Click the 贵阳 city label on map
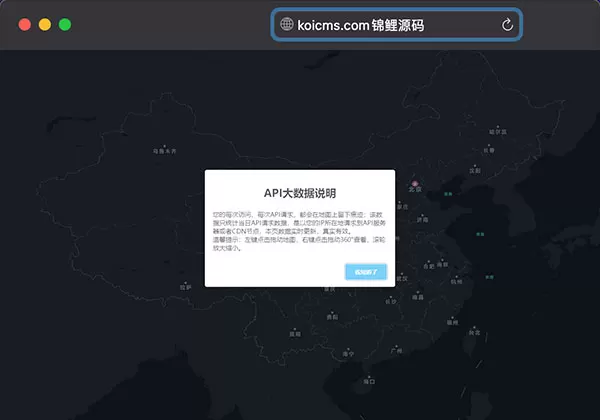The height and width of the screenshot is (420, 600). [332, 317]
